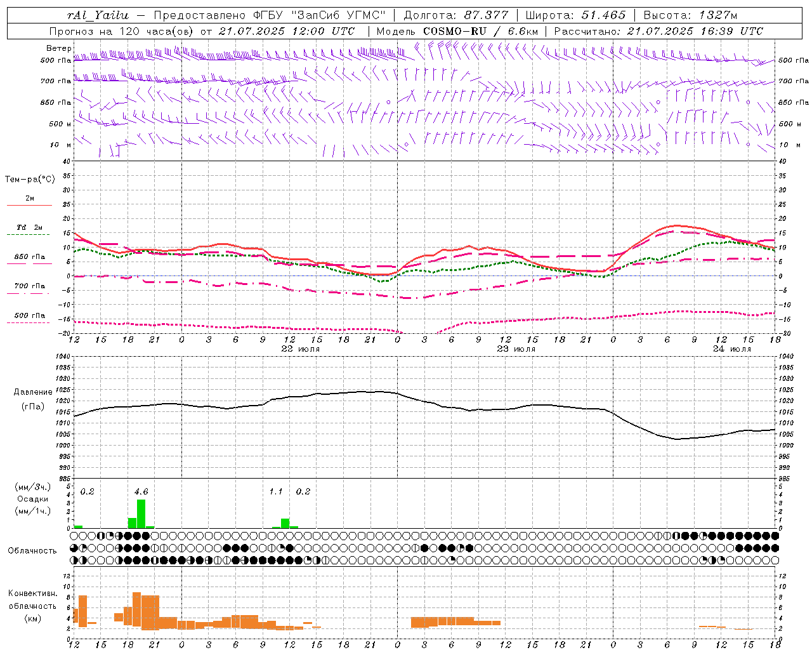This screenshot has width=812, height=650.
Task: Click the 'Td 2м' dew point legend entry
Action: 30,227
